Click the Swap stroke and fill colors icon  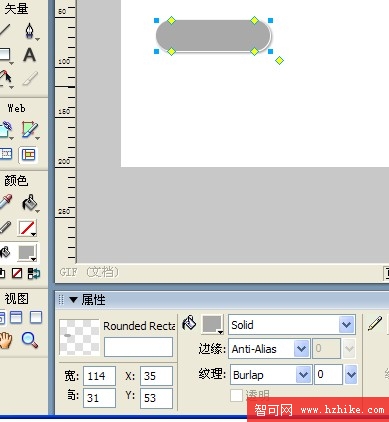click(34, 274)
